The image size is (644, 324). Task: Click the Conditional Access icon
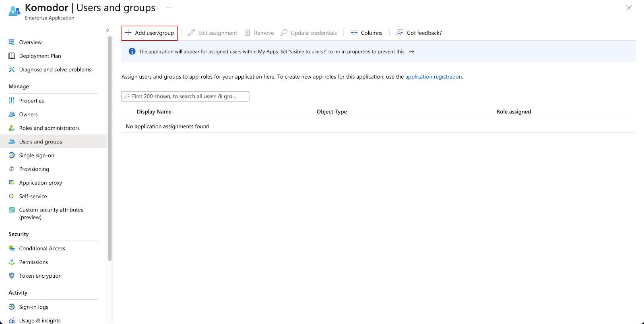(x=12, y=248)
